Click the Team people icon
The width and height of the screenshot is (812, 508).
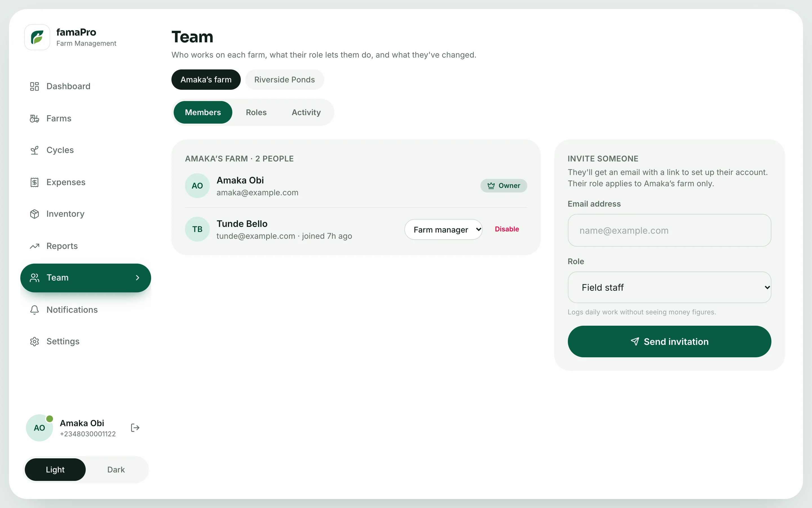[35, 278]
